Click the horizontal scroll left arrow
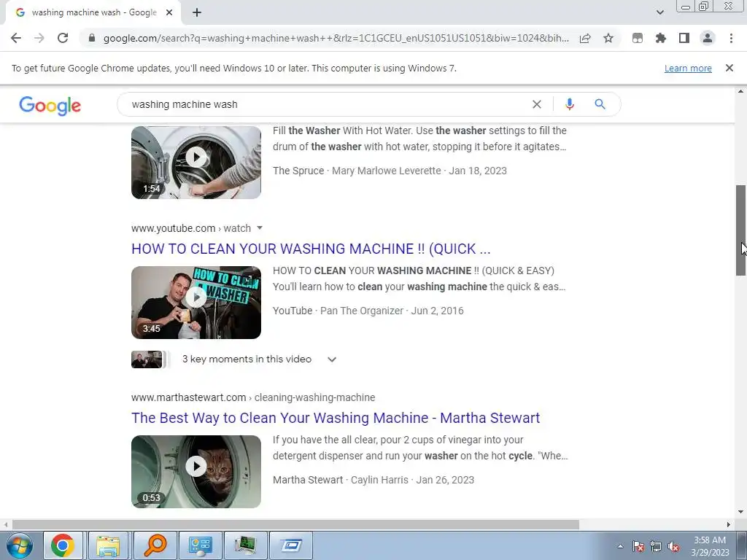Image resolution: width=747 pixels, height=560 pixels. 5,524
